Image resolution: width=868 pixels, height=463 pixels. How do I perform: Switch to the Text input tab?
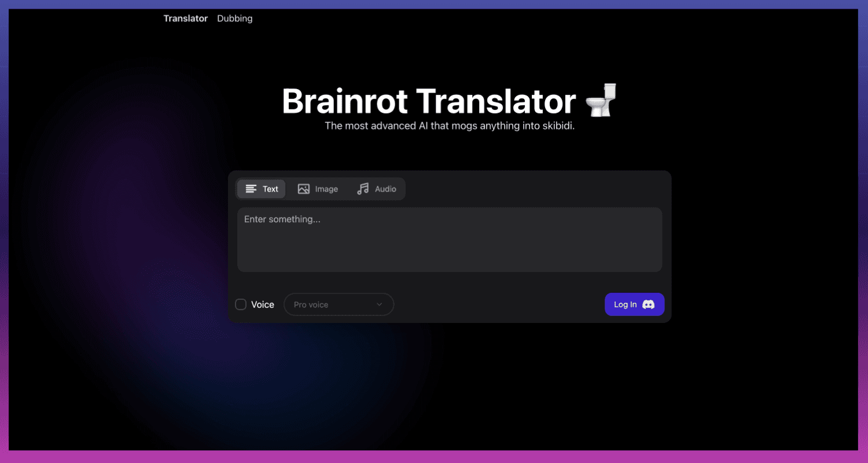pos(262,189)
